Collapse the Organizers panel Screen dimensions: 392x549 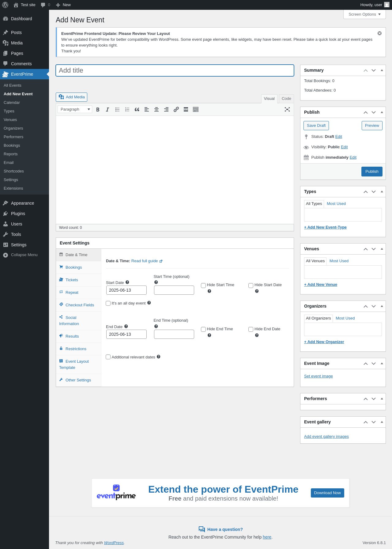tap(382, 306)
